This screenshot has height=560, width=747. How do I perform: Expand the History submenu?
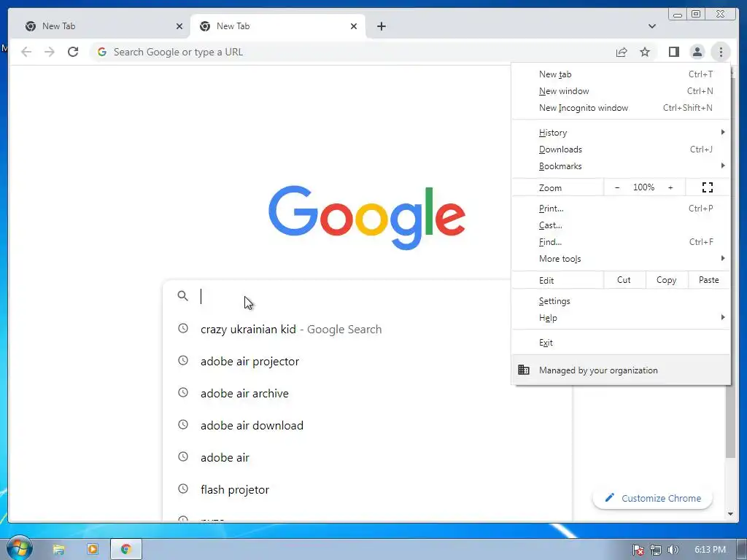point(621,133)
